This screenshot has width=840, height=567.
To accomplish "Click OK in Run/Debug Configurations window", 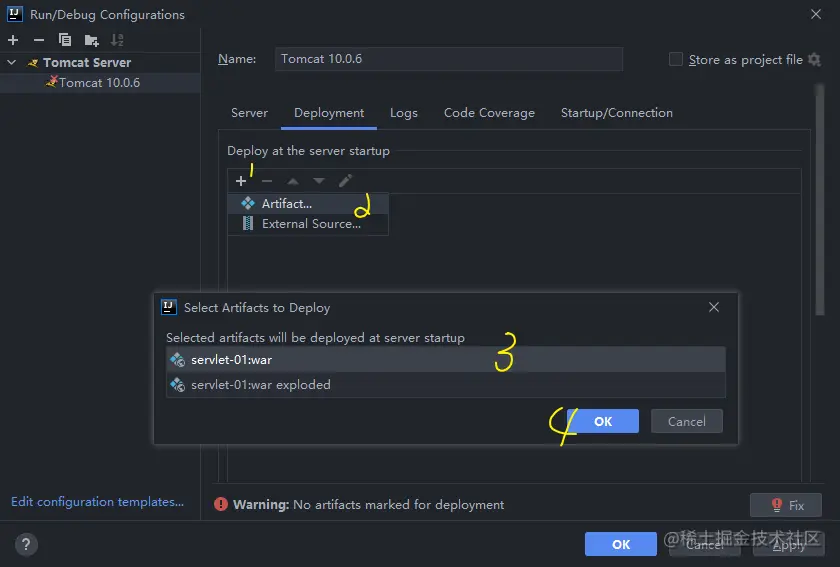I will [621, 544].
